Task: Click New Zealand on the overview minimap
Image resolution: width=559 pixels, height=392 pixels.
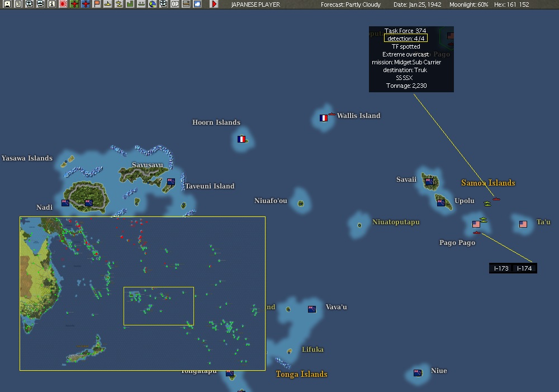Action: [x=86, y=351]
